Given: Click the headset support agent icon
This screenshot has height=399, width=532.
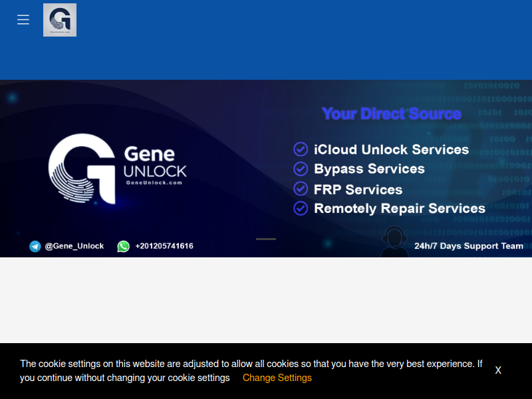Looking at the screenshot, I should coord(394,241).
